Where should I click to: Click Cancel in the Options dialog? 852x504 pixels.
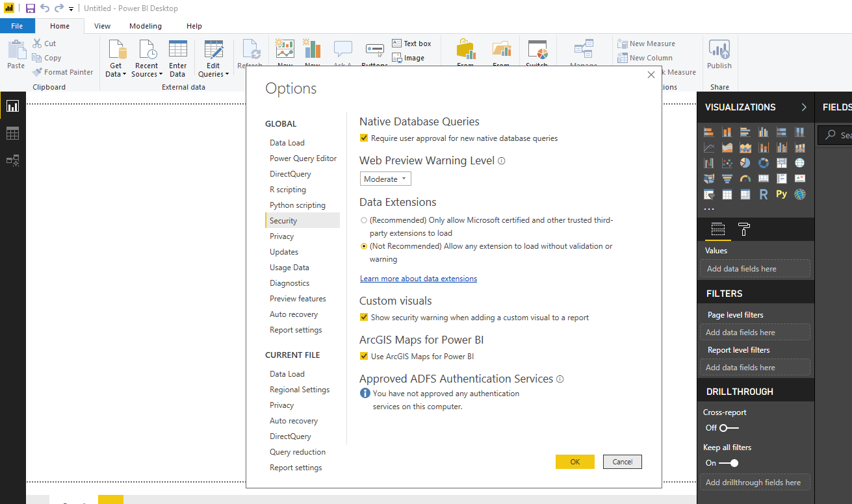click(623, 462)
